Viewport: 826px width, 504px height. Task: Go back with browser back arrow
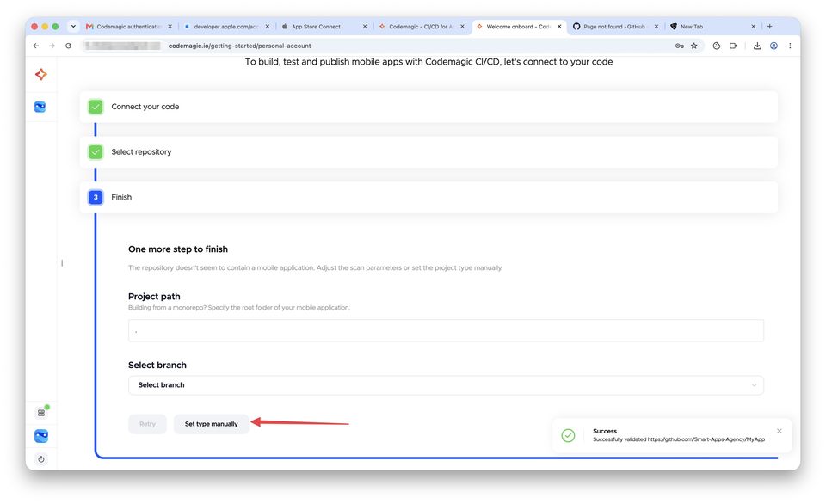pyautogui.click(x=36, y=46)
